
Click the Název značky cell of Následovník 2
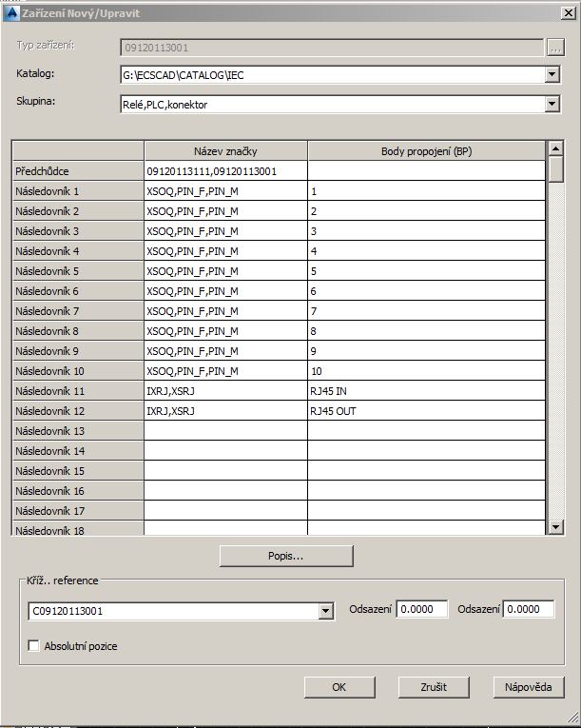click(x=225, y=210)
